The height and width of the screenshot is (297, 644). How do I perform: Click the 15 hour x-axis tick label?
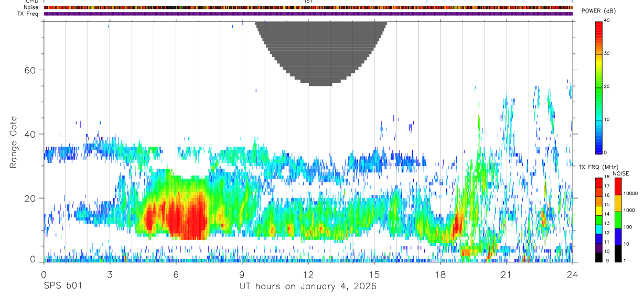(374, 274)
